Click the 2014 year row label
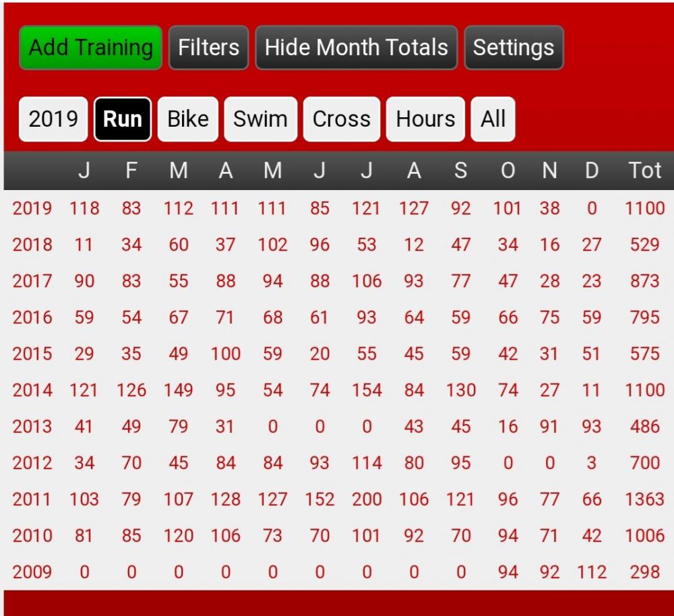 32,390
